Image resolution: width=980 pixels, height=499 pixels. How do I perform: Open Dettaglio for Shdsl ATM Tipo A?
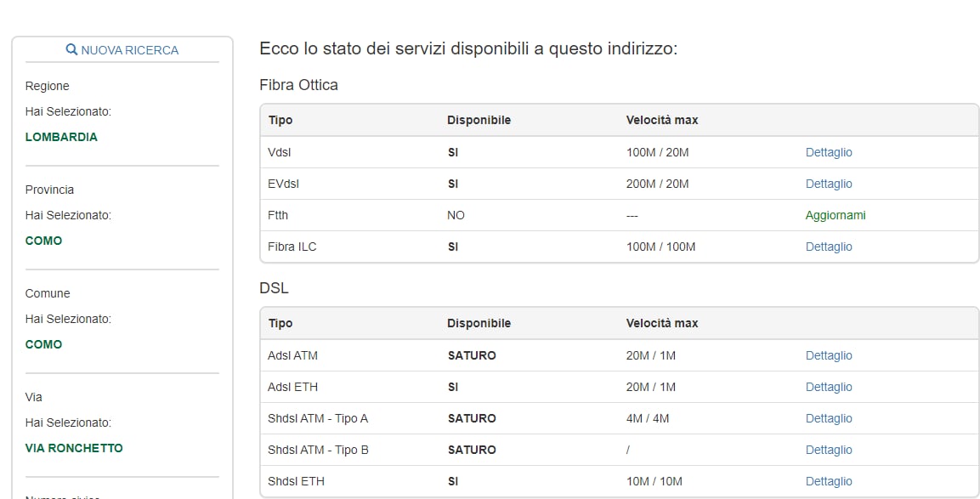[x=829, y=418]
